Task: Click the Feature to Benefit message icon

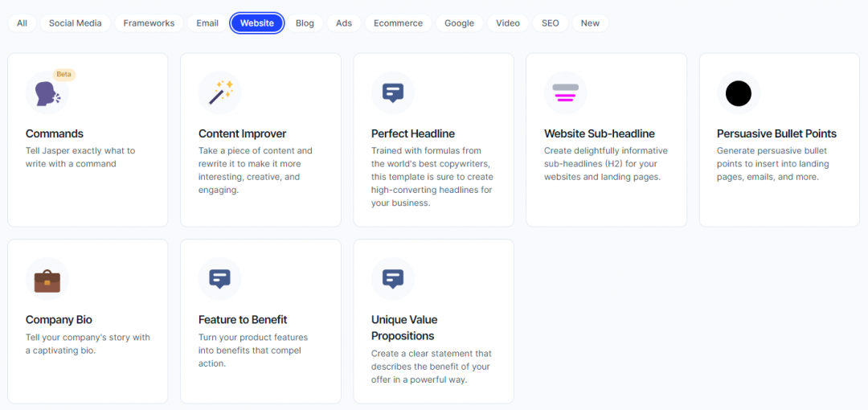Action: click(x=220, y=279)
